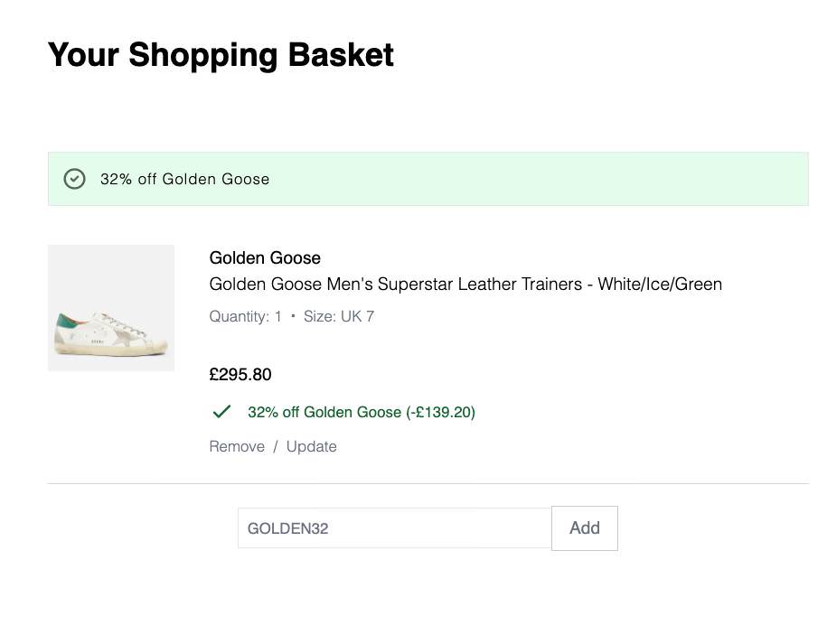This screenshot has width=827, height=644.
Task: Click the £295.80 price text
Action: pos(240,374)
